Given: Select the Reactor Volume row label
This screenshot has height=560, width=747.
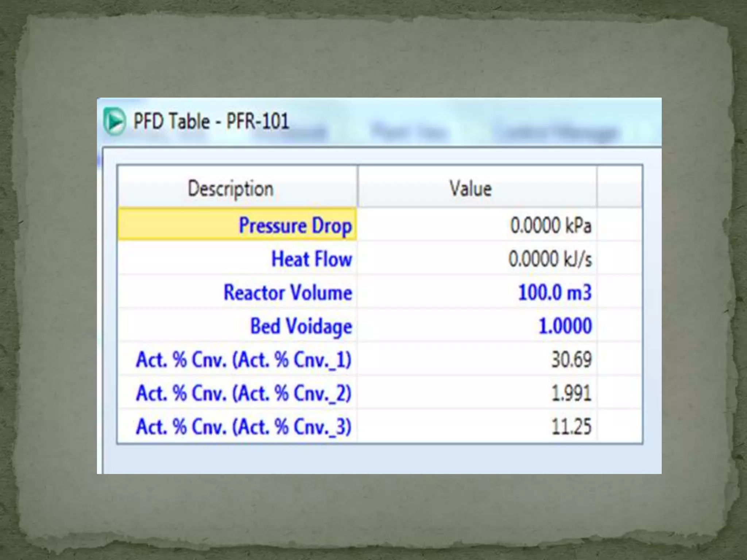Looking at the screenshot, I should click(288, 292).
